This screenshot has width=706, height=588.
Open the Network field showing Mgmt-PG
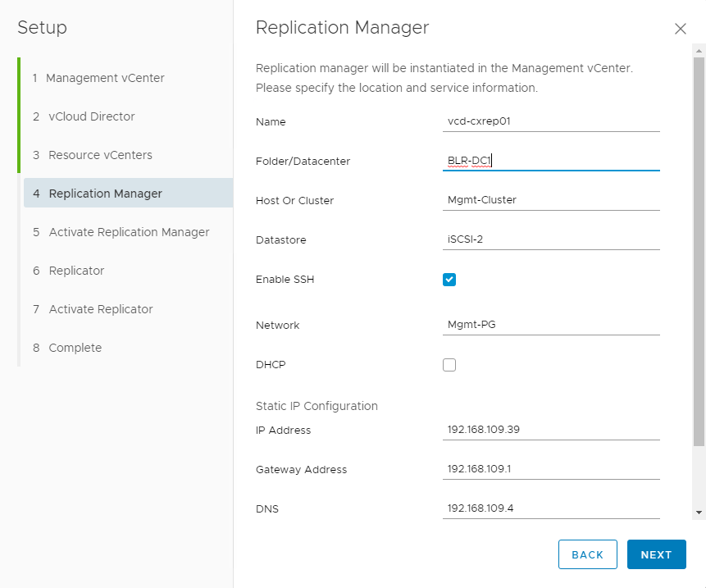550,325
